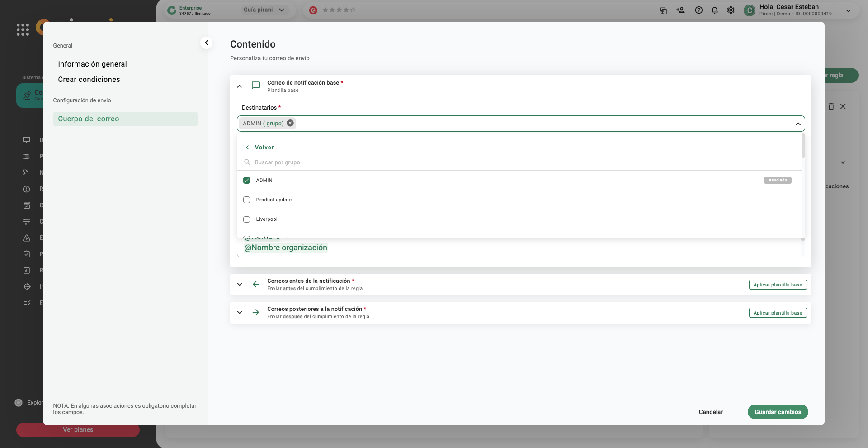The width and height of the screenshot is (868, 448).
Task: Uncheck the ADMIN group checkbox
Action: [246, 180]
